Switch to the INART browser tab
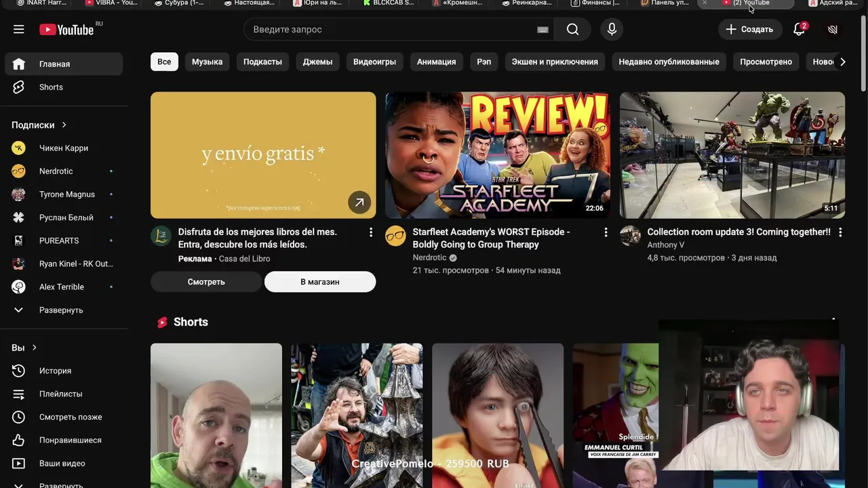The width and height of the screenshot is (868, 488). [x=41, y=3]
